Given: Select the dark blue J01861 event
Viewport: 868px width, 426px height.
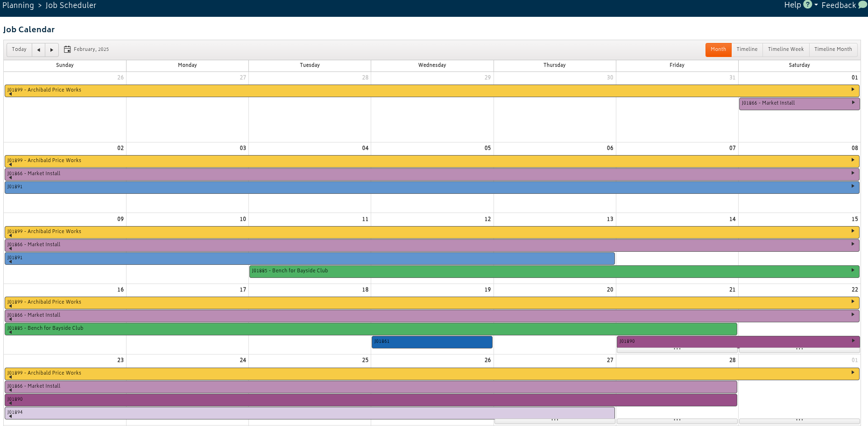Looking at the screenshot, I should [432, 342].
